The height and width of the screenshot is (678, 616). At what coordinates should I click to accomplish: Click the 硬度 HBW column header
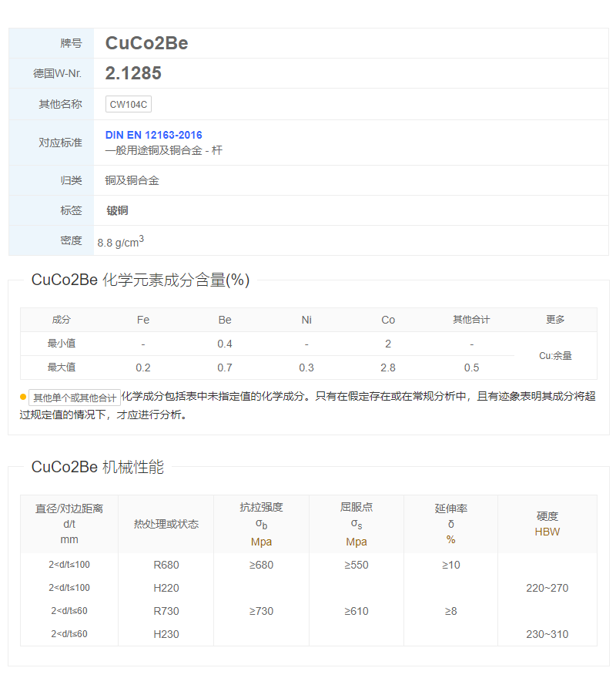pos(547,524)
